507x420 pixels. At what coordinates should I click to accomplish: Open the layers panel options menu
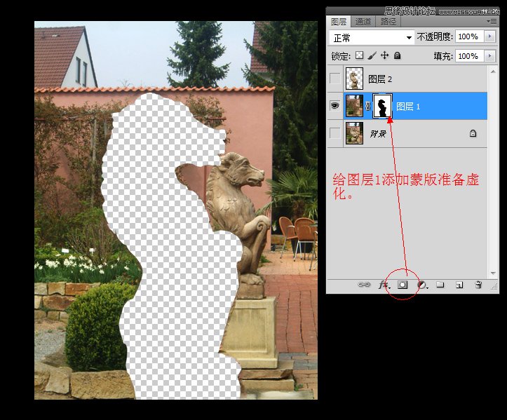tap(492, 21)
